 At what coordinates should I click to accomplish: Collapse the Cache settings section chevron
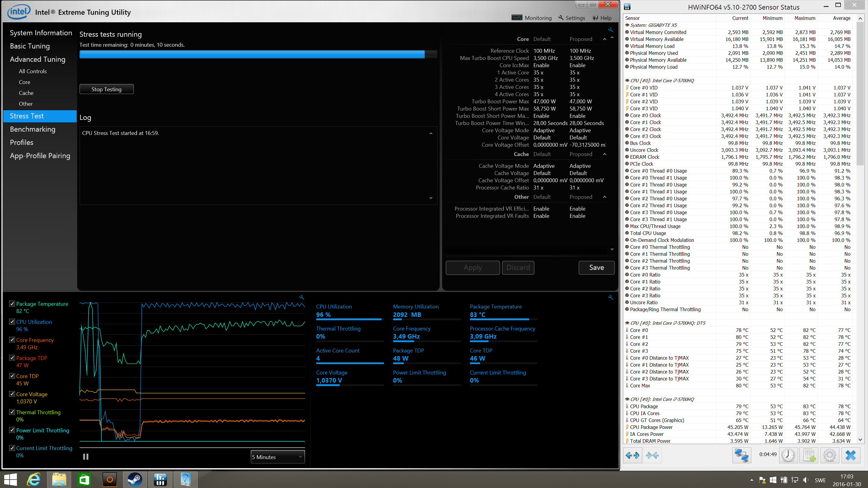click(x=605, y=154)
